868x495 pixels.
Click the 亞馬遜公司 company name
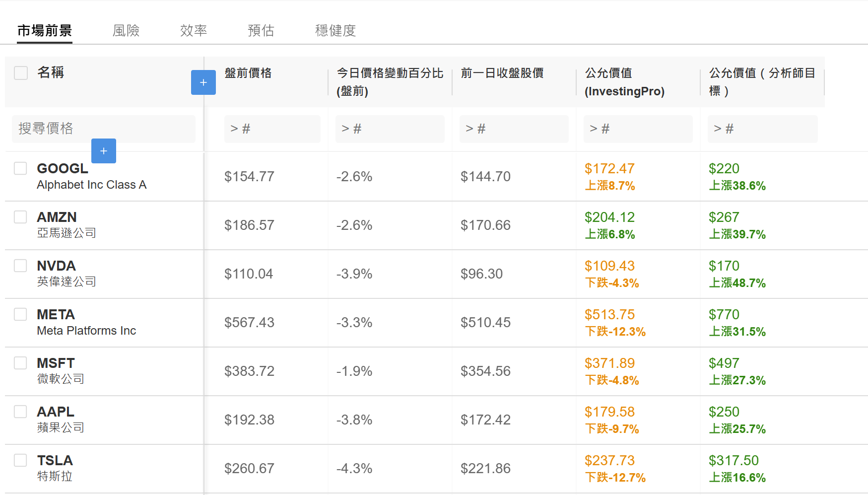tap(67, 233)
